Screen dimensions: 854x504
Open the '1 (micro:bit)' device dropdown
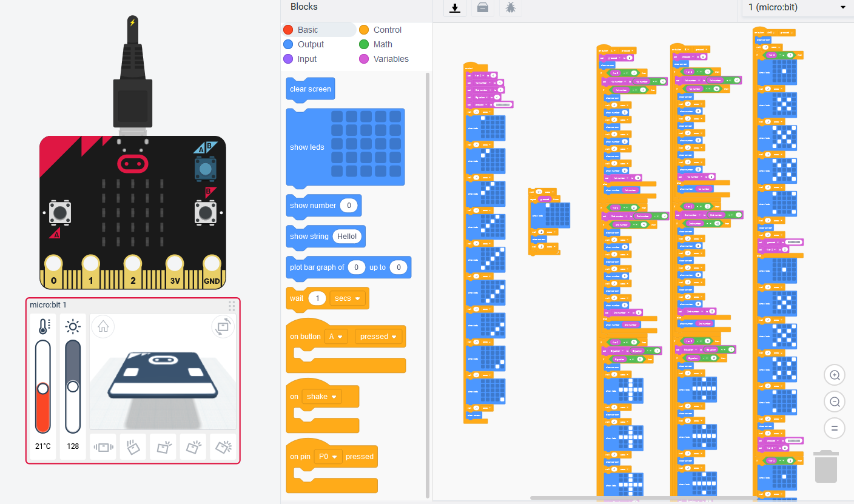(x=795, y=8)
